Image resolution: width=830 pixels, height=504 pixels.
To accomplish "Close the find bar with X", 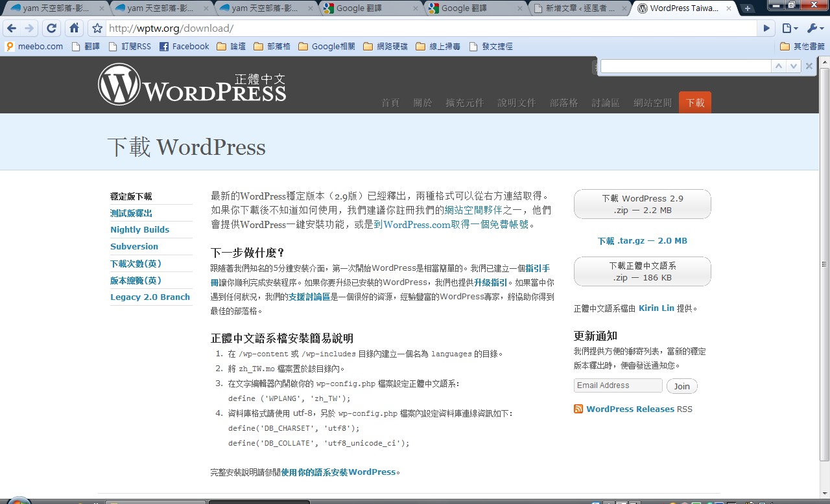I will tap(809, 66).
